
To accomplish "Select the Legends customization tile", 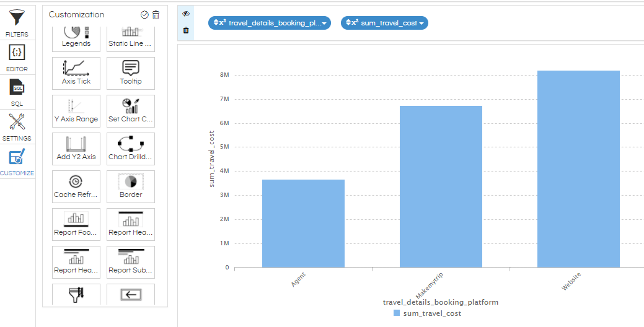I will coord(76,38).
